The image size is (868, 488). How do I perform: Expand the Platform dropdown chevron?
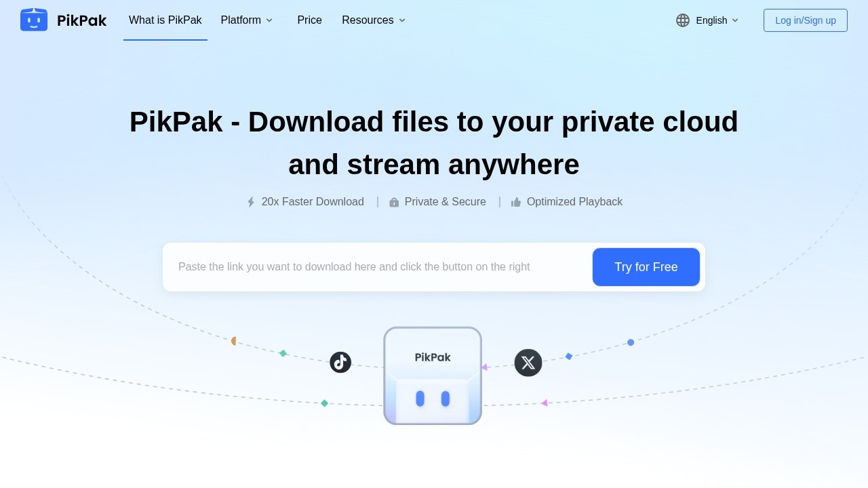(269, 20)
